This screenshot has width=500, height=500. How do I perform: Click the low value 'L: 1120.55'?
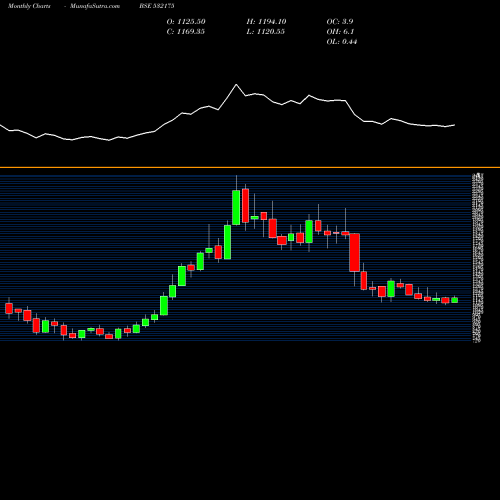tap(266, 32)
